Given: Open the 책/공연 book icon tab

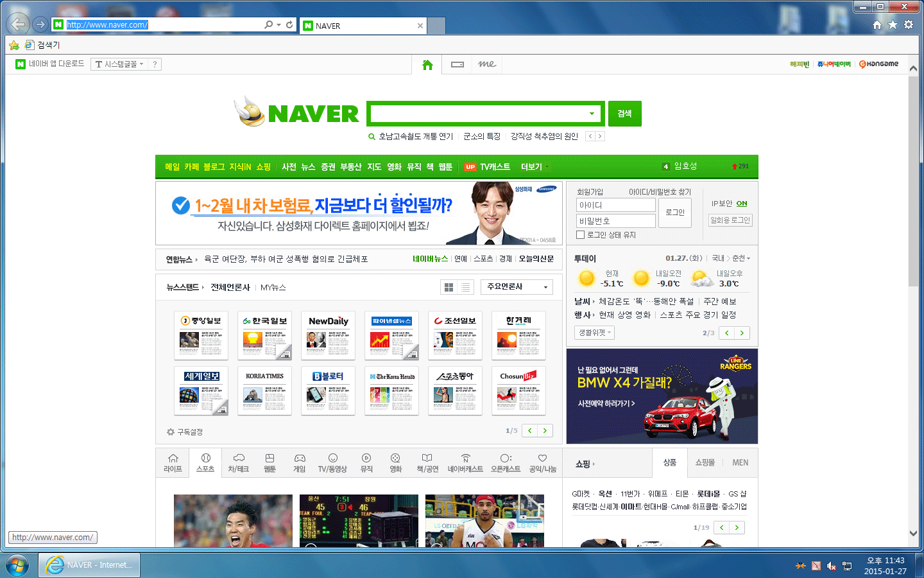Looking at the screenshot, I should click(427, 463).
